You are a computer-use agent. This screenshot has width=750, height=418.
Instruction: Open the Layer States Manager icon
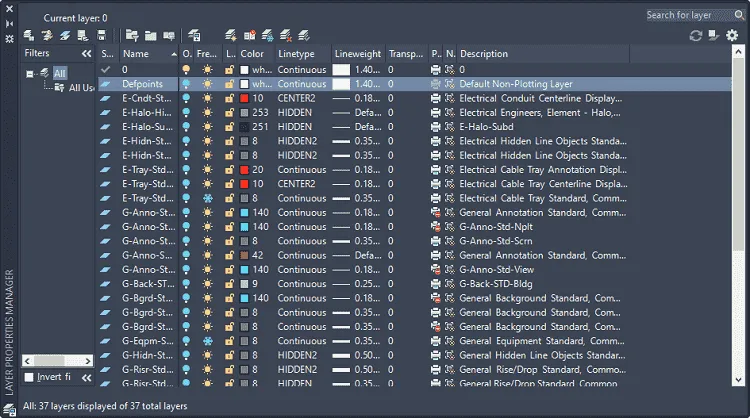click(169, 35)
